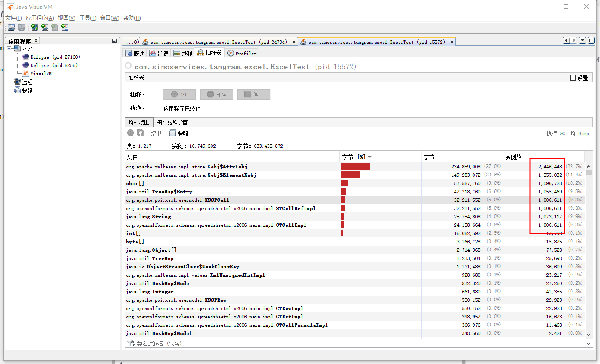This screenshot has height=364, width=600.
Task: Click the add JMX connection toolbar icon
Action: click(x=45, y=27)
